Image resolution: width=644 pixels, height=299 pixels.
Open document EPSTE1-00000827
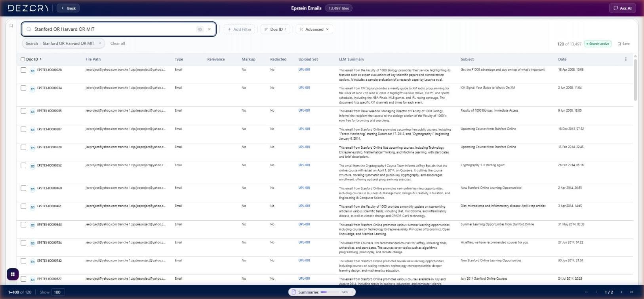click(50, 279)
